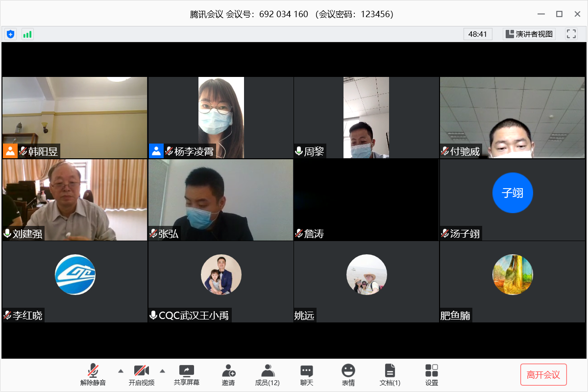Select 刘建强's video tile

(x=74, y=199)
